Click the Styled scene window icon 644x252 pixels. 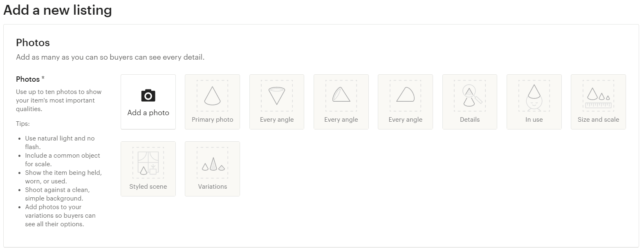click(x=148, y=163)
